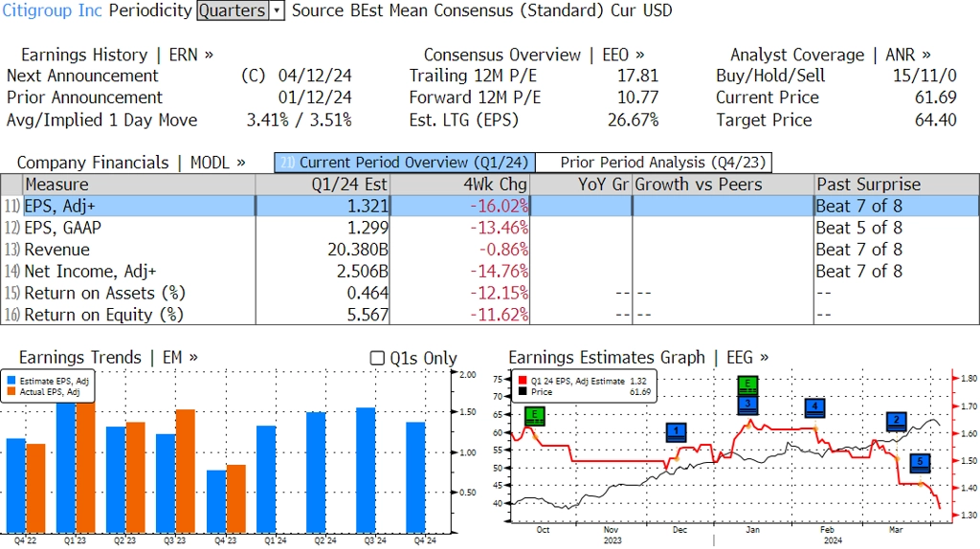The image size is (980, 549).
Task: Select the Net Income, Adj+ row
Action: [490, 272]
